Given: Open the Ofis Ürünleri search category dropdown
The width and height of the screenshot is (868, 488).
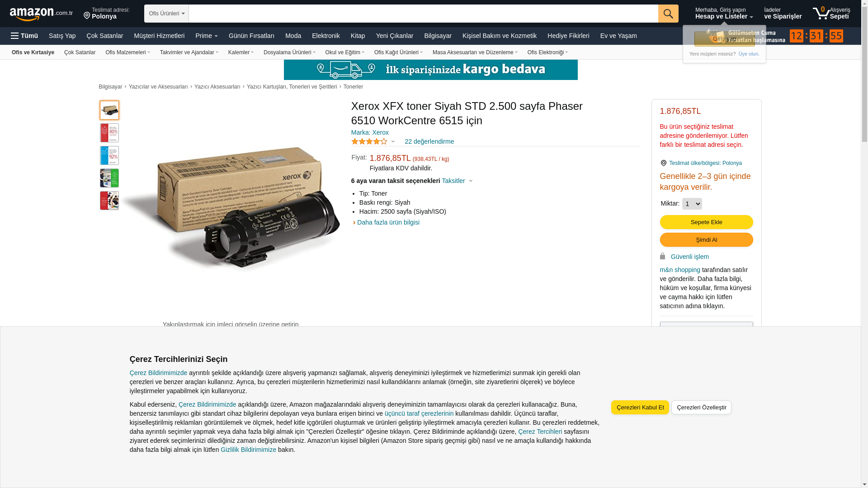Looking at the screenshot, I should 166,14.
